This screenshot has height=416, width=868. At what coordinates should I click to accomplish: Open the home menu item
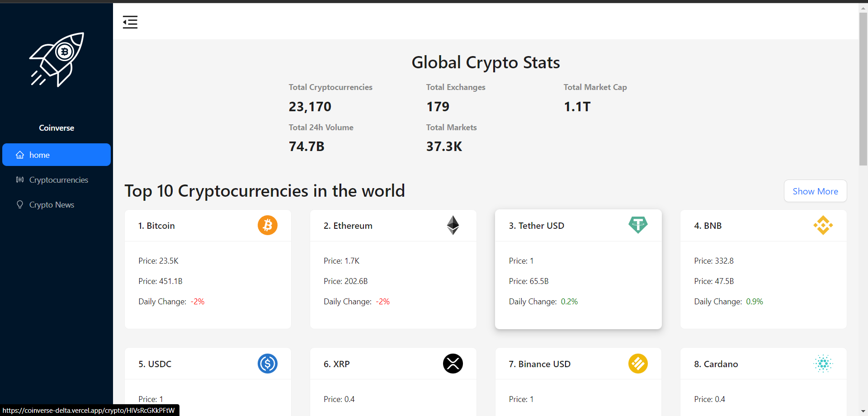(x=57, y=155)
